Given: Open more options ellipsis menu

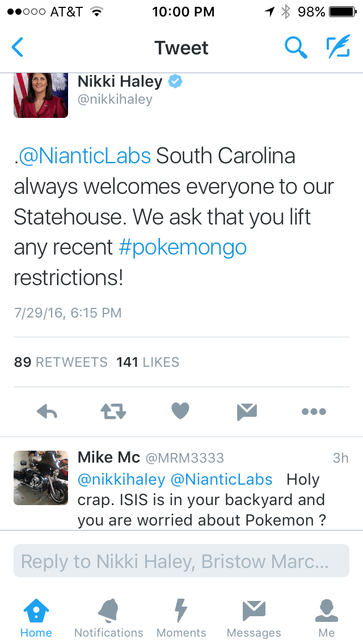Looking at the screenshot, I should point(314,412).
